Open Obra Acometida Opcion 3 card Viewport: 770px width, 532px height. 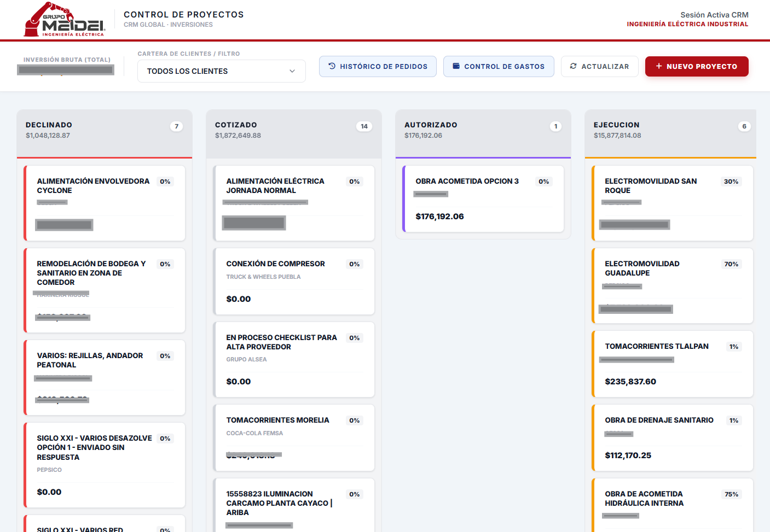(x=483, y=198)
